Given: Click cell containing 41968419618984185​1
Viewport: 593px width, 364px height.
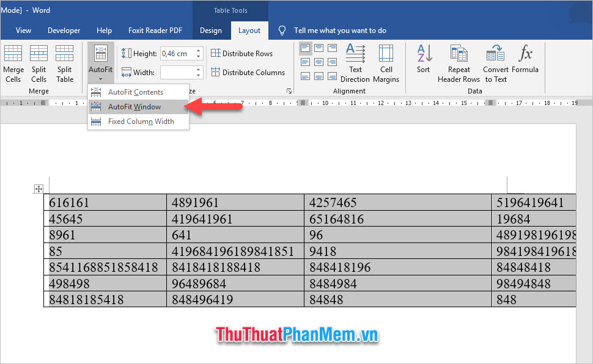Looking at the screenshot, I should (x=235, y=252).
